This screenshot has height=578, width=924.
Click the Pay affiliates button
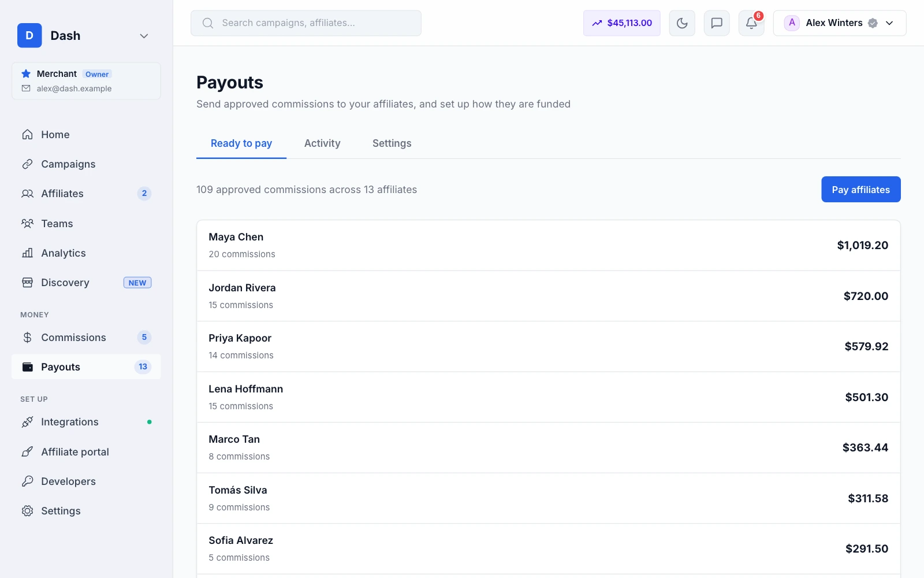[860, 190]
